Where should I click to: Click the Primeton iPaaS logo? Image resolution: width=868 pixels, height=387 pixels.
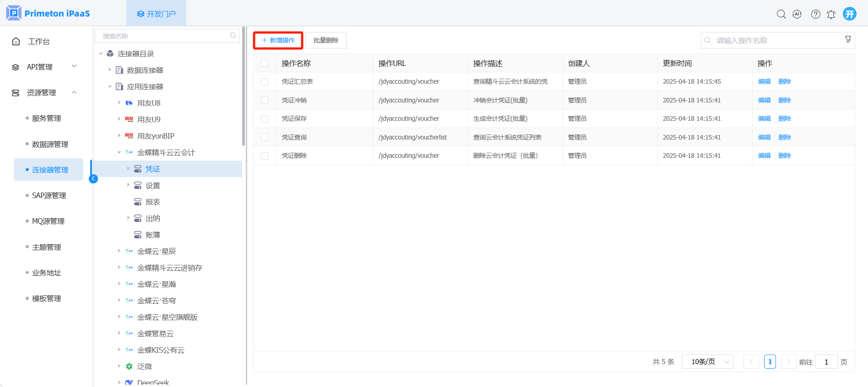tap(48, 13)
